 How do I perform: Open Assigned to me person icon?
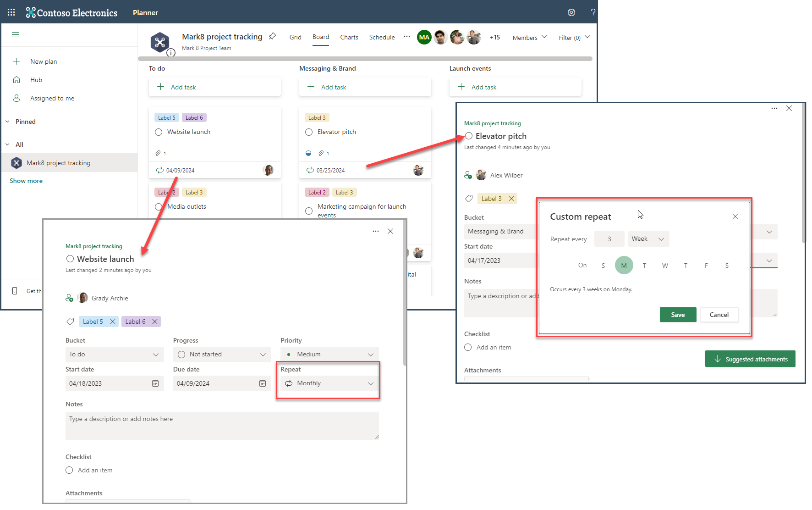[x=16, y=98]
